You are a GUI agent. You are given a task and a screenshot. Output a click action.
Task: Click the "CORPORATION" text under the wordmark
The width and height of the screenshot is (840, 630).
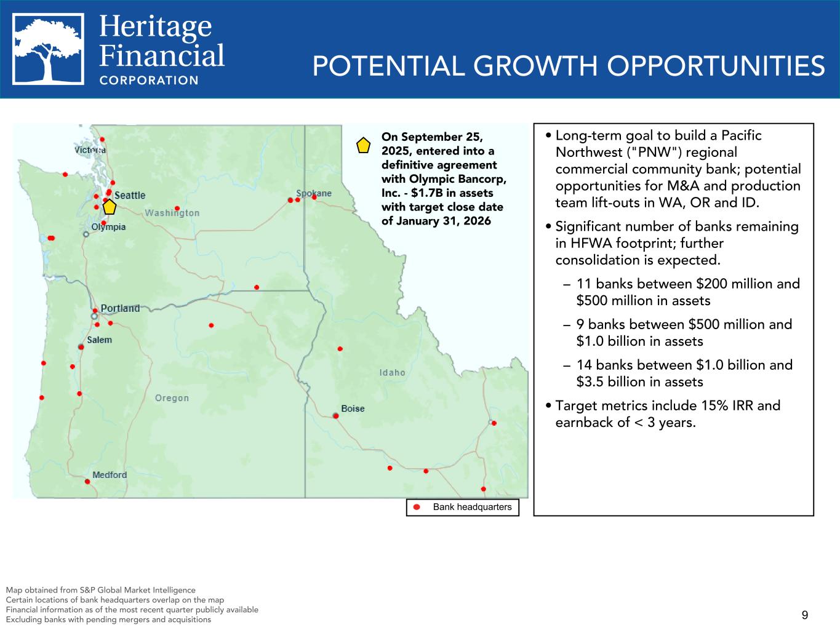click(149, 80)
